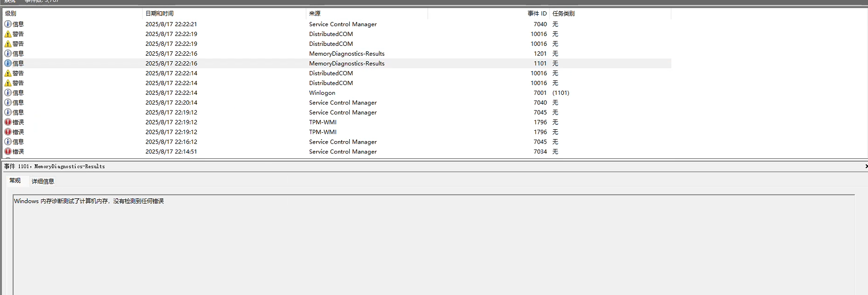Select event ID 7001 cell
Image resolution: width=868 pixels, height=295 pixels.
(x=540, y=93)
